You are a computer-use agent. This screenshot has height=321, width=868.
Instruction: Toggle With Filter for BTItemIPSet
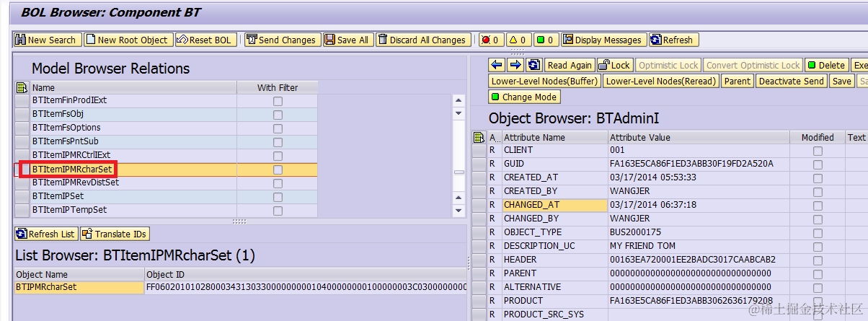pos(278,197)
